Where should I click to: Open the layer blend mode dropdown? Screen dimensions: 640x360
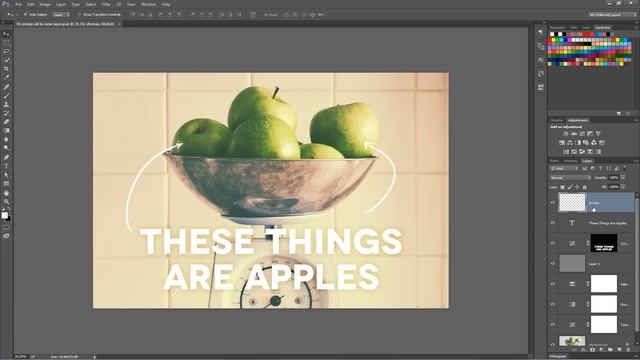[570, 178]
